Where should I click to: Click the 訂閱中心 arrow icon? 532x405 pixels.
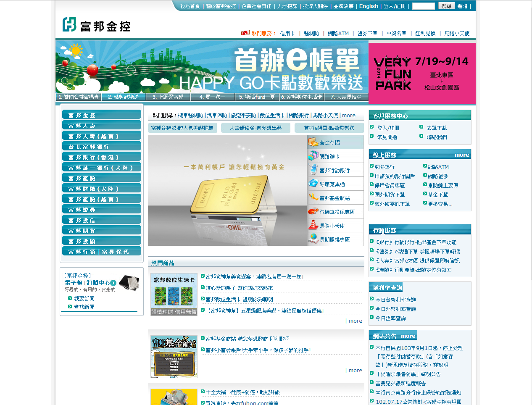pos(113,283)
